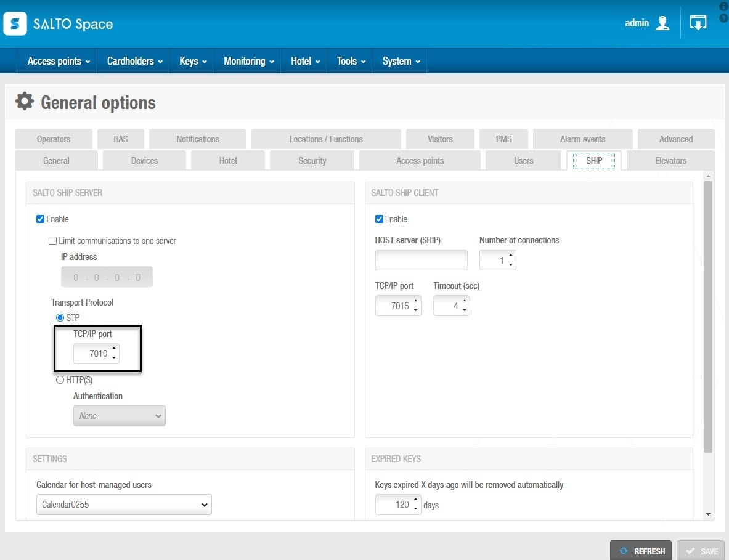
Task: Check Limit communications to one server
Action: click(x=52, y=241)
